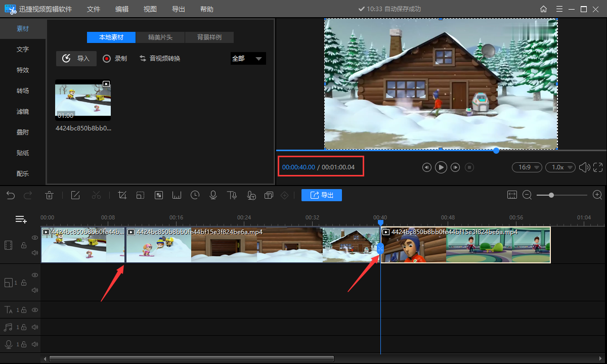Lock the picture-in-picture track
The height and width of the screenshot is (364, 607).
point(24,283)
